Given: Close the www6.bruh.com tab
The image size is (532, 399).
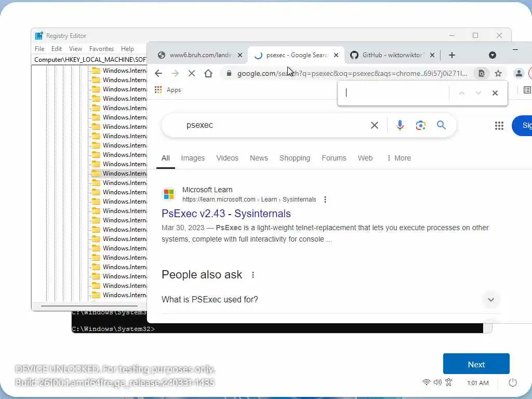Looking at the screenshot, I should [x=240, y=55].
